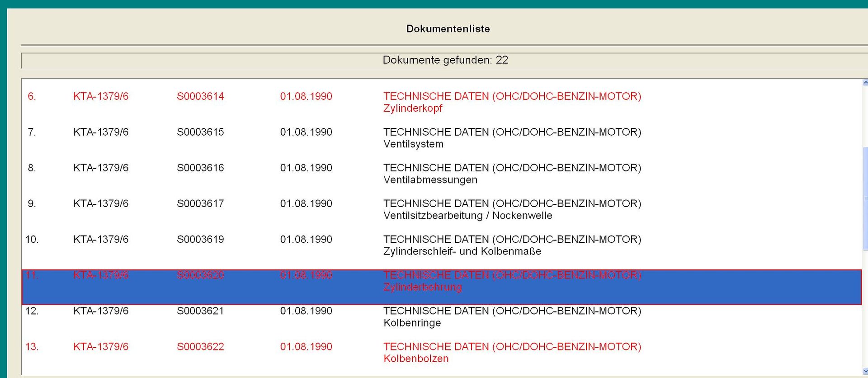This screenshot has height=378, width=868.
Task: Click document ID S0003614
Action: (x=200, y=96)
